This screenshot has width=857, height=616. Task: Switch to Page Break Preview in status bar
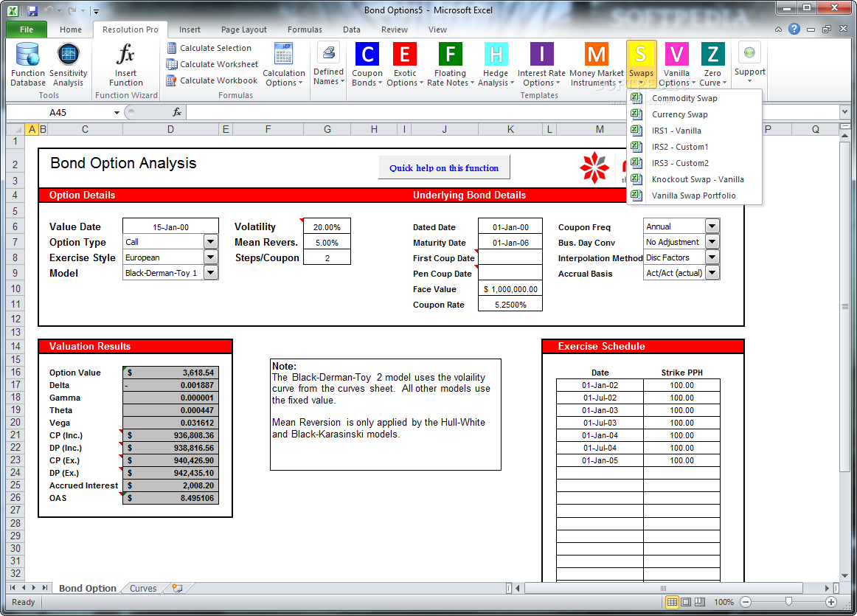point(700,602)
